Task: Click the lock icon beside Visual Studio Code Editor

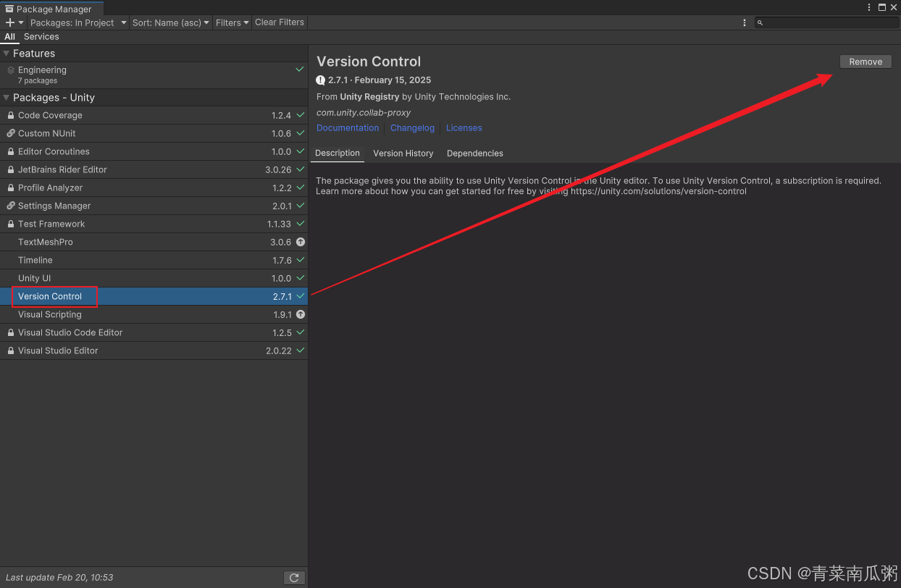Action: (11, 332)
